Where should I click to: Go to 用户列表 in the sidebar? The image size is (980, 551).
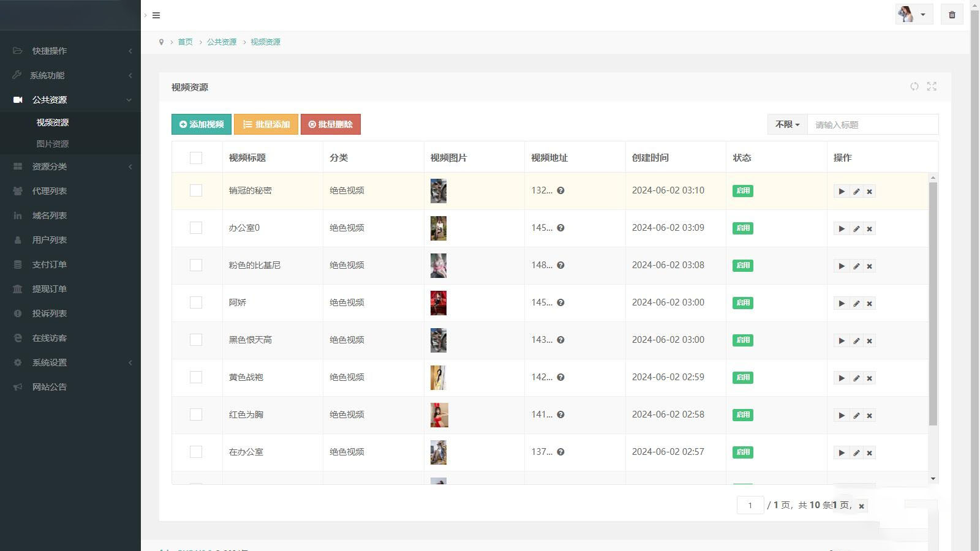(50, 240)
